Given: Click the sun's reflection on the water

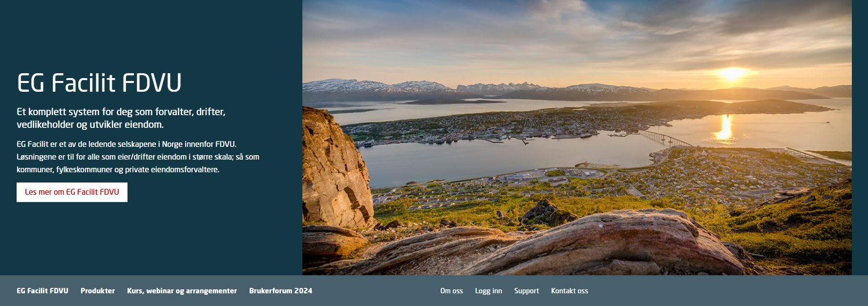Looking at the screenshot, I should click(x=723, y=127).
